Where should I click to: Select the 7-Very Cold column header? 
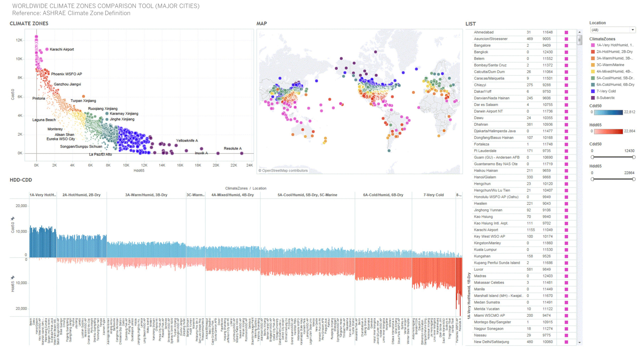pyautogui.click(x=433, y=195)
